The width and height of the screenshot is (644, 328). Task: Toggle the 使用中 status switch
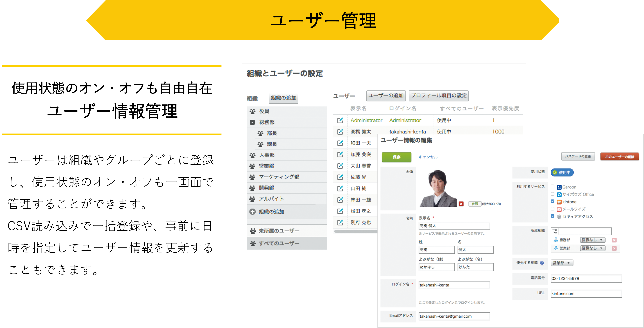point(562,173)
